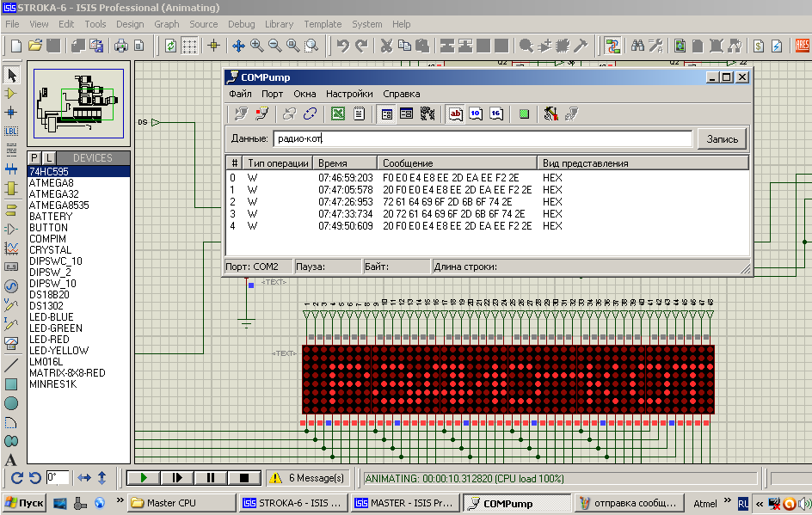Open the Порт menu in COMPump
812x515 pixels.
[273, 93]
